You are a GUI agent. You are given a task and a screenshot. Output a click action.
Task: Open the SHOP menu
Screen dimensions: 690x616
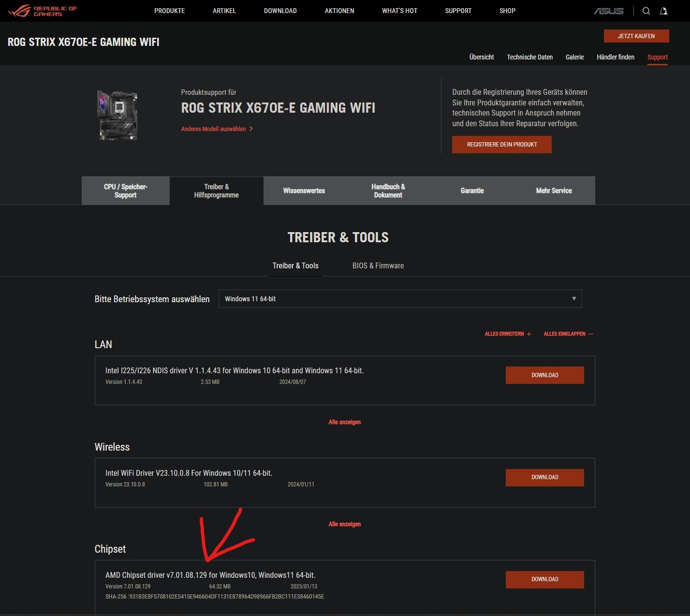(507, 11)
